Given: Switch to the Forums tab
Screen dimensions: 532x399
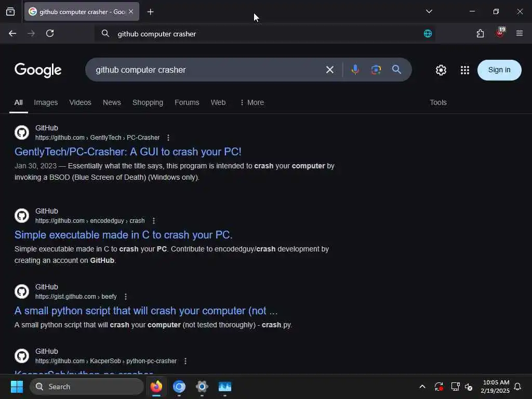Looking at the screenshot, I should 187,102.
